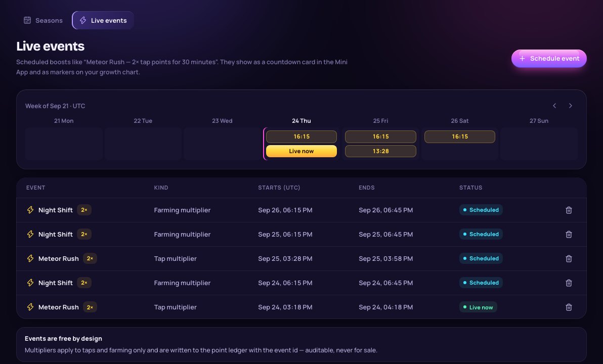
Task: Click the bolt icon of Sep 24 Meteor Rush
Action: coord(30,307)
